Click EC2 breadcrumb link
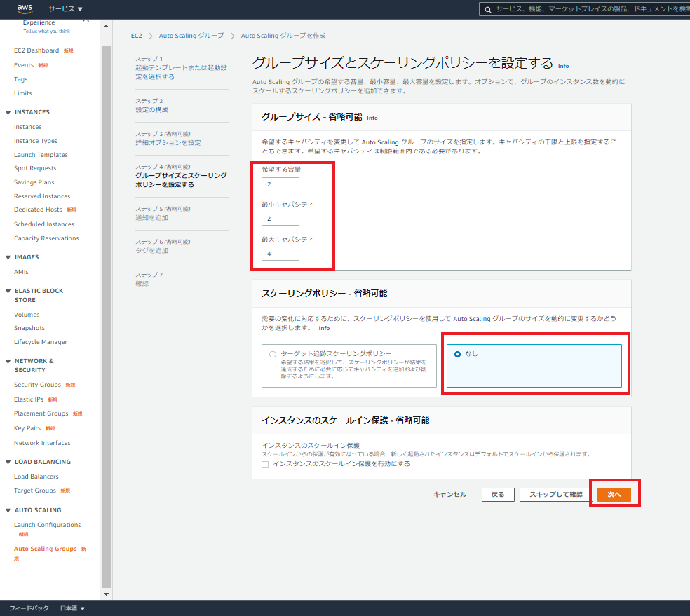Image resolution: width=690 pixels, height=616 pixels. tap(137, 36)
